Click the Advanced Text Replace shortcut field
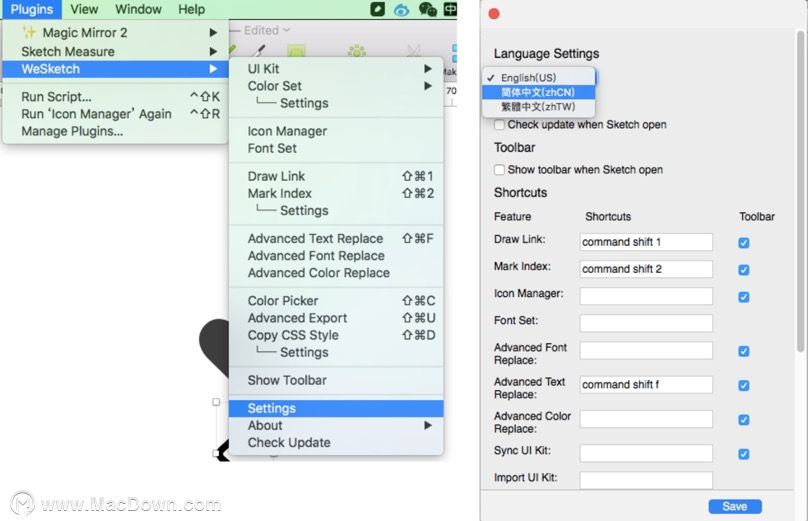The height and width of the screenshot is (521, 808). [646, 385]
